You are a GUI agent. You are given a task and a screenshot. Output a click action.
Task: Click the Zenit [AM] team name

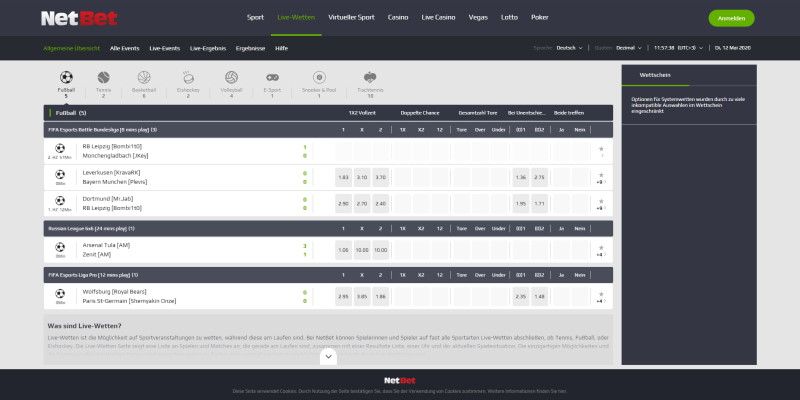pos(96,255)
